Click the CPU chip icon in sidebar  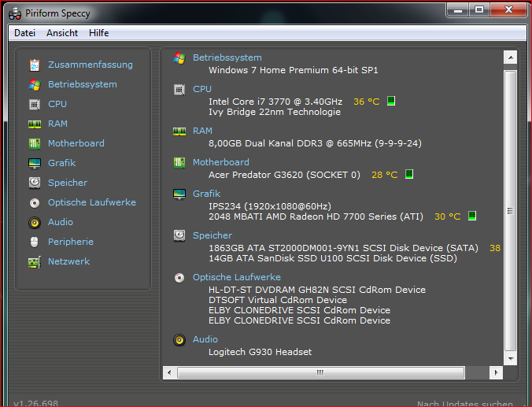[x=35, y=104]
